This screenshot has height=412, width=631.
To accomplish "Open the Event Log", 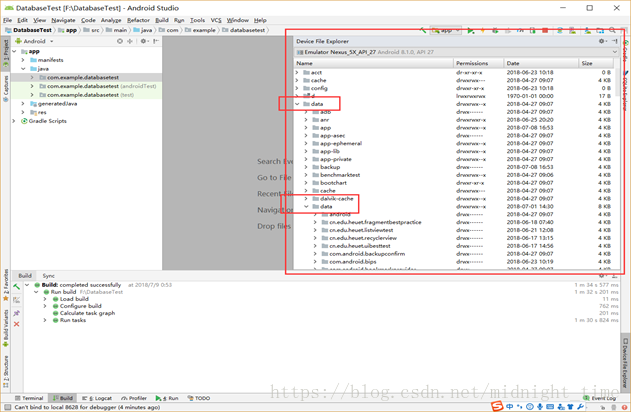I will click(x=600, y=398).
